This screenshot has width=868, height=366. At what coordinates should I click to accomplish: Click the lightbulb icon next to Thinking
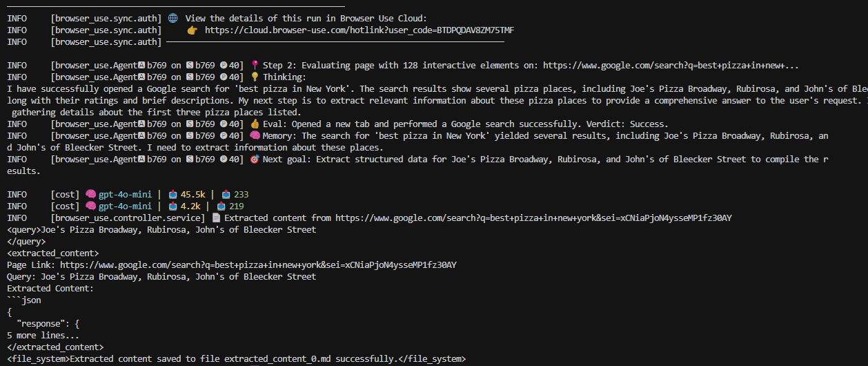click(255, 77)
